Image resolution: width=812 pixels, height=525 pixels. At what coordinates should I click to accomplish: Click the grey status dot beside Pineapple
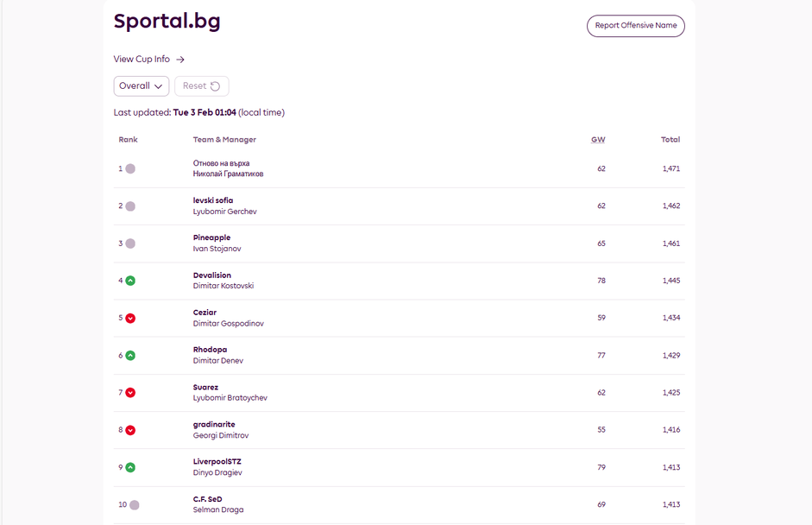click(x=130, y=244)
